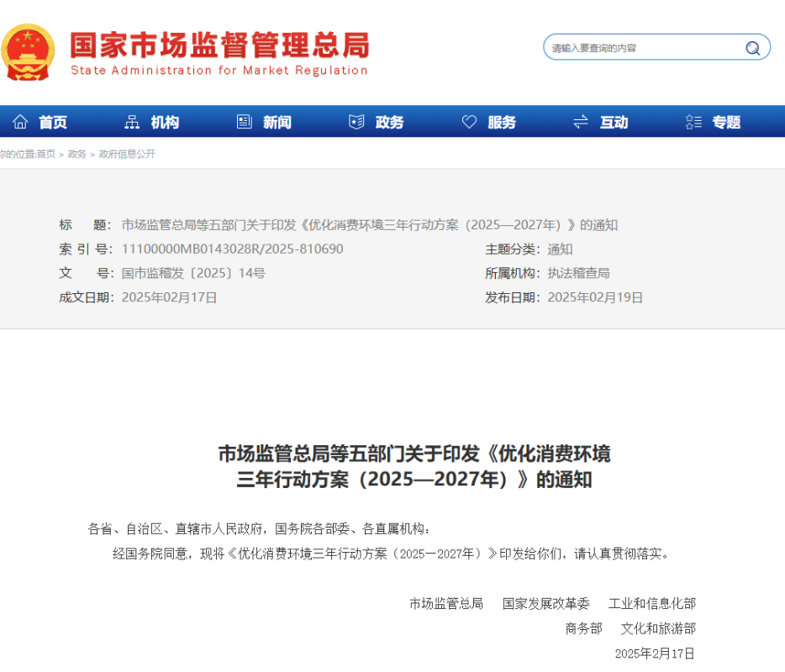Image resolution: width=785 pixels, height=672 pixels.
Task: Click 政府信息公开 breadcrumb link
Action: 127,154
